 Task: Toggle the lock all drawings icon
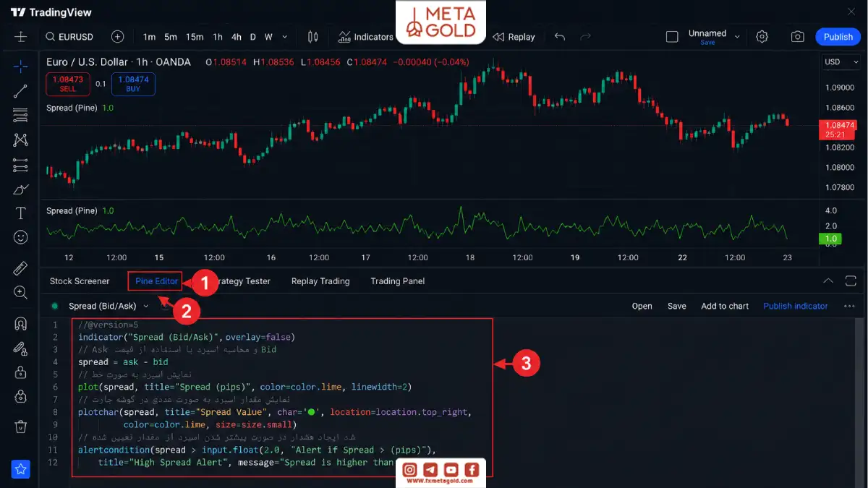coord(20,372)
